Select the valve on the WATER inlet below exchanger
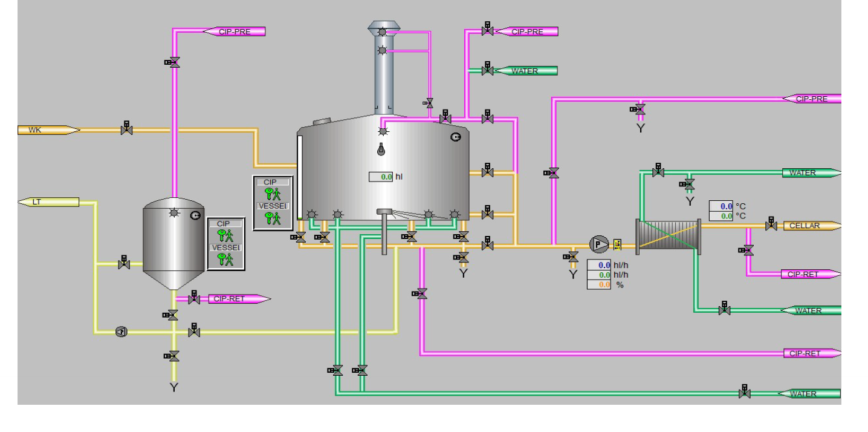 click(x=724, y=309)
